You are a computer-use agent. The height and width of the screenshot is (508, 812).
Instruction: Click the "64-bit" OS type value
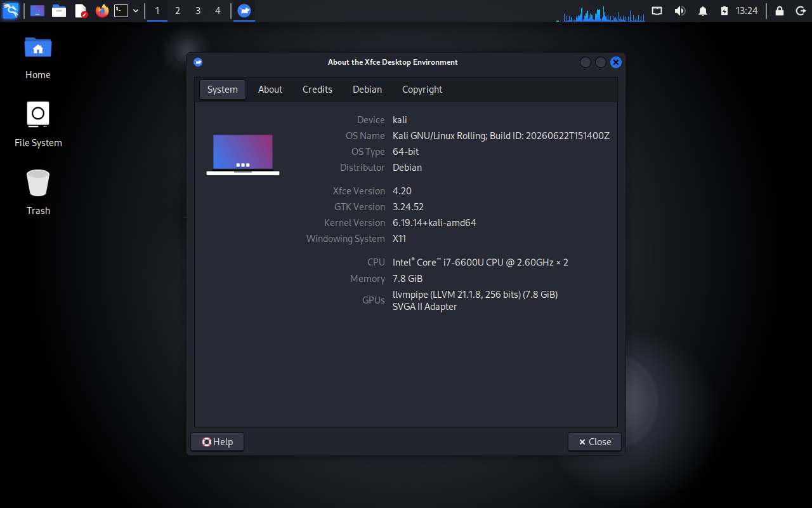(406, 152)
